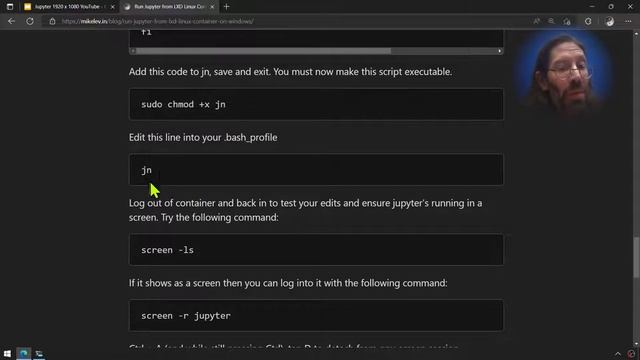640x360 pixels.
Task: Open the browser profile avatar
Action: coord(609,21)
